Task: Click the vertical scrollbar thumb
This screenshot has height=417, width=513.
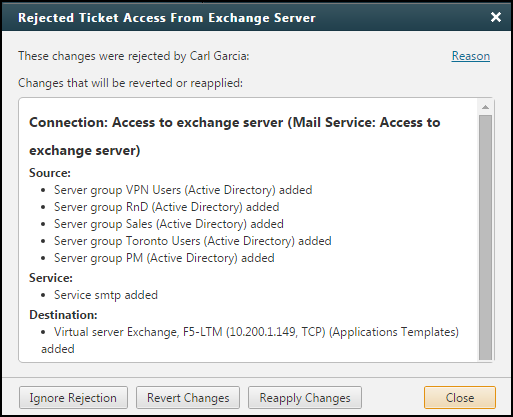Action: pyautogui.click(x=485, y=238)
